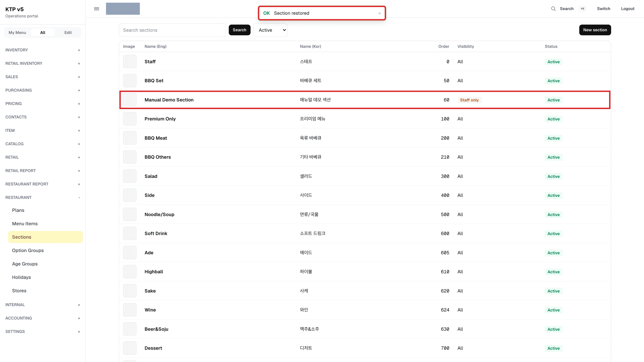
Task: Switch to the Edit tab
Action: [68, 32]
